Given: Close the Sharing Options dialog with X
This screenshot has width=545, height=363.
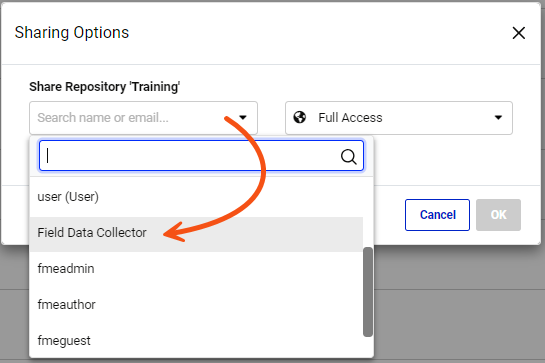Looking at the screenshot, I should coord(519,33).
